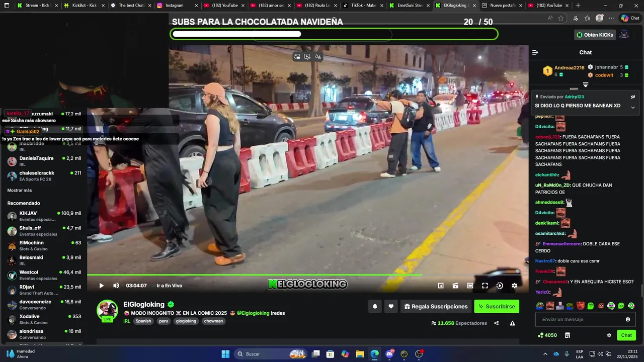Open Copilot Chat in browser toolbar

630,18
